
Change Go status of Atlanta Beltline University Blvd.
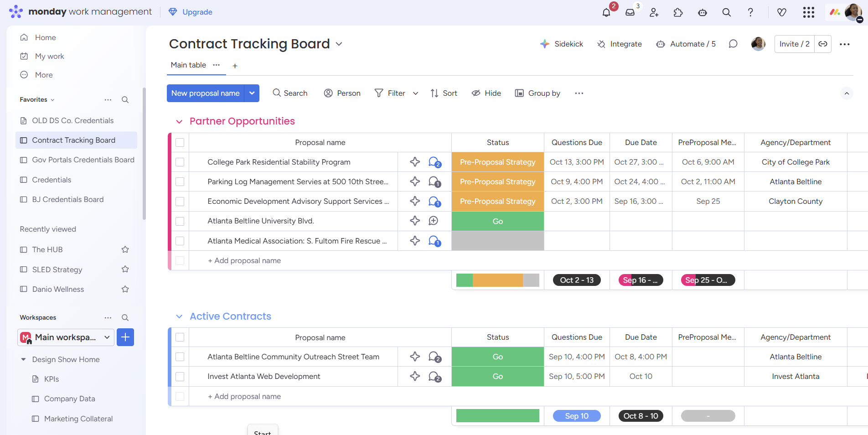[498, 221]
